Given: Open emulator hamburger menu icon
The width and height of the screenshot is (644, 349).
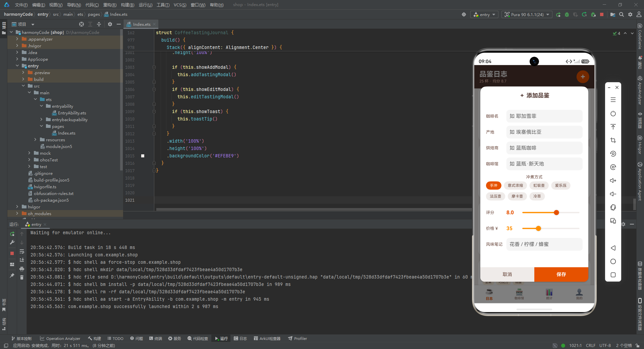Looking at the screenshot, I should tap(613, 100).
